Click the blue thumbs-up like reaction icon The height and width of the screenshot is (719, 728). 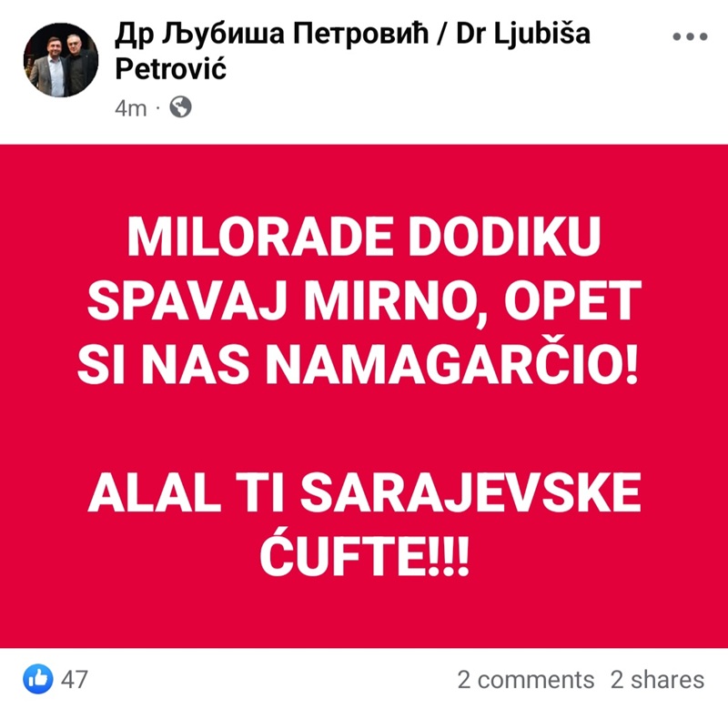[x=38, y=679]
